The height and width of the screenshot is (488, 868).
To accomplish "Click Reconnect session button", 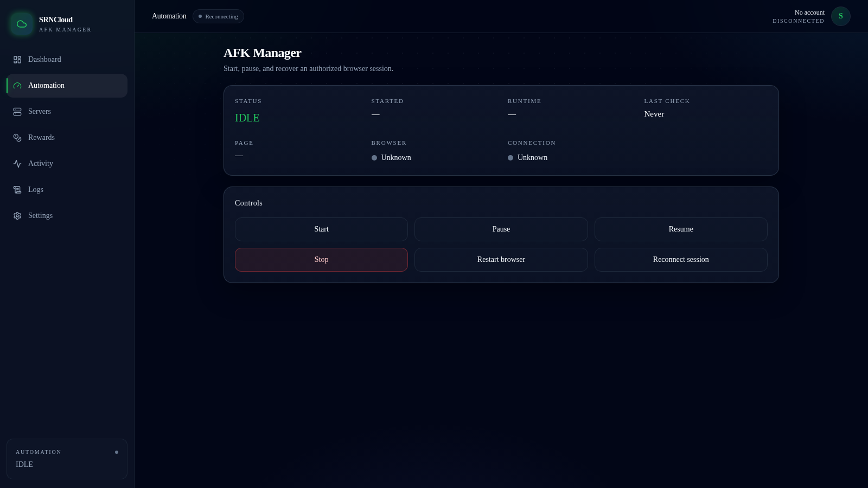I will [681, 260].
